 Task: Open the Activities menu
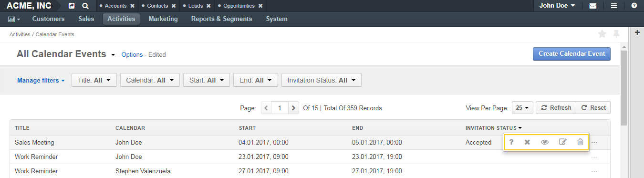(x=121, y=19)
